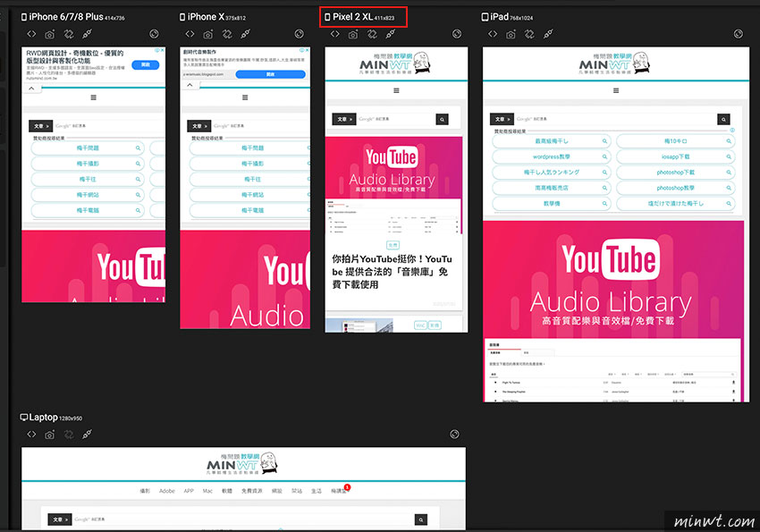
Task: Open the 文章 dropdown in iPad preview
Action: [502, 119]
